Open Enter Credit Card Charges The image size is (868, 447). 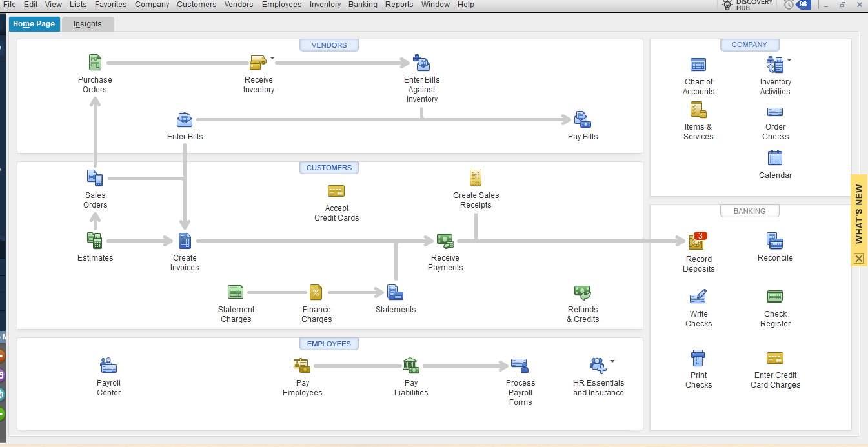[775, 358]
